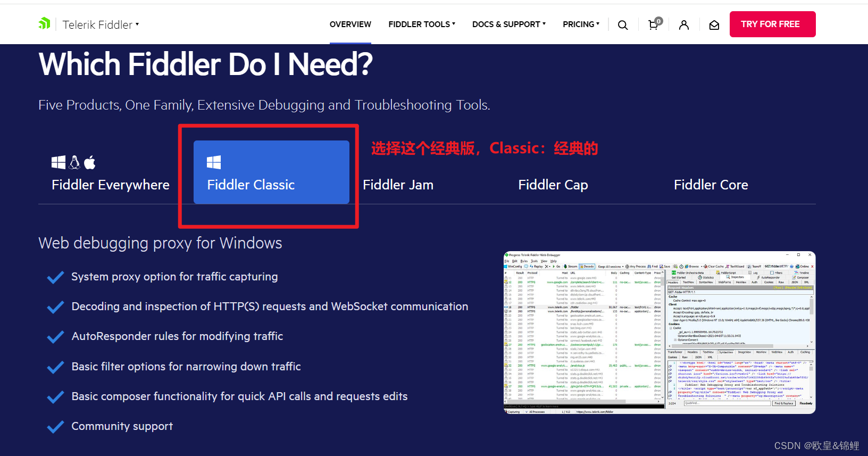Select the Fiddler Core tab

tap(738, 172)
